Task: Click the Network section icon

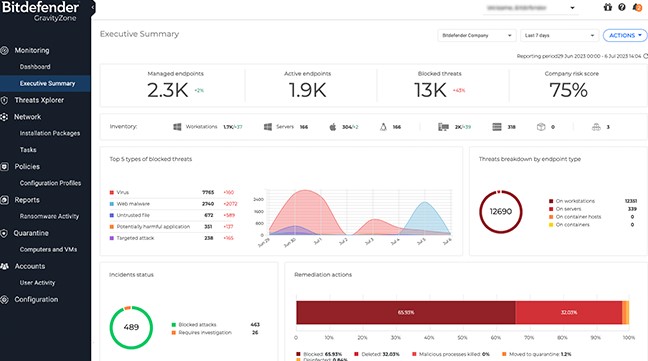Action: point(4,117)
